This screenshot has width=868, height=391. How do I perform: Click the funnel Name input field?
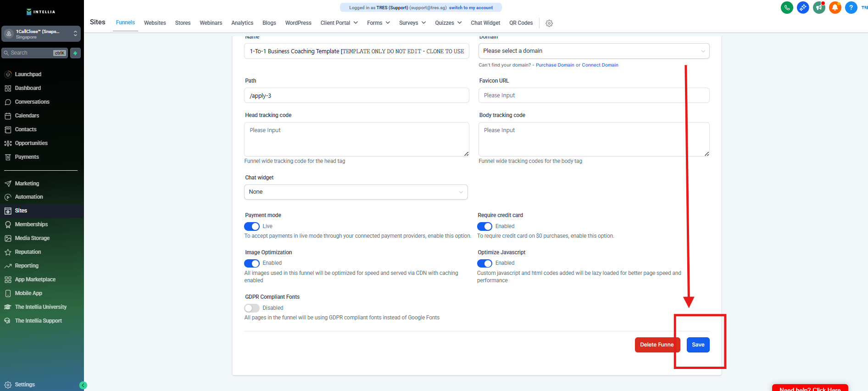356,51
